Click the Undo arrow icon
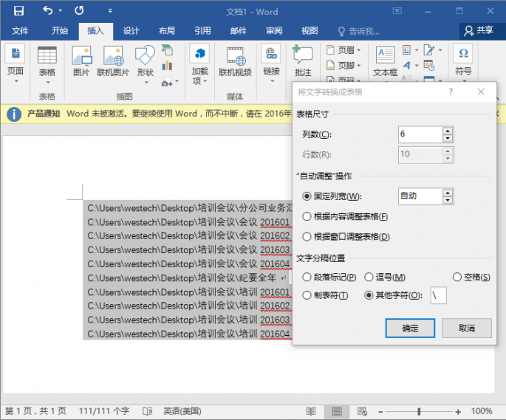506x420 pixels. [x=47, y=10]
